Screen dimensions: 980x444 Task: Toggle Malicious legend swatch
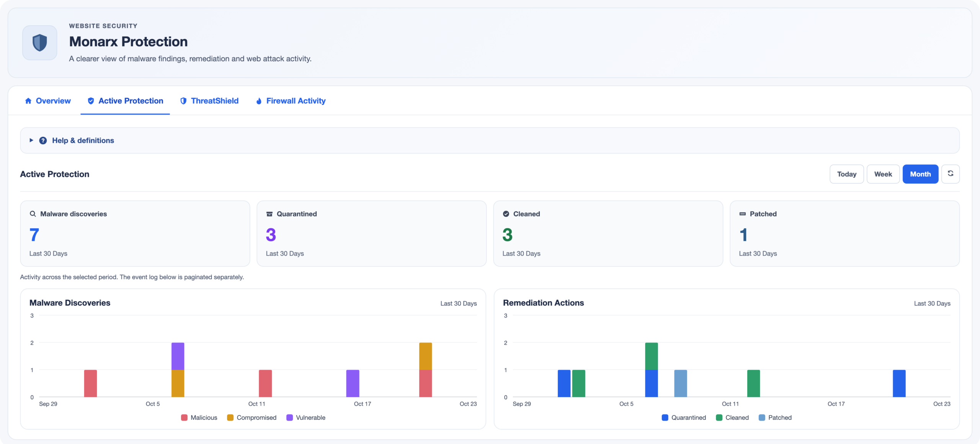point(184,418)
